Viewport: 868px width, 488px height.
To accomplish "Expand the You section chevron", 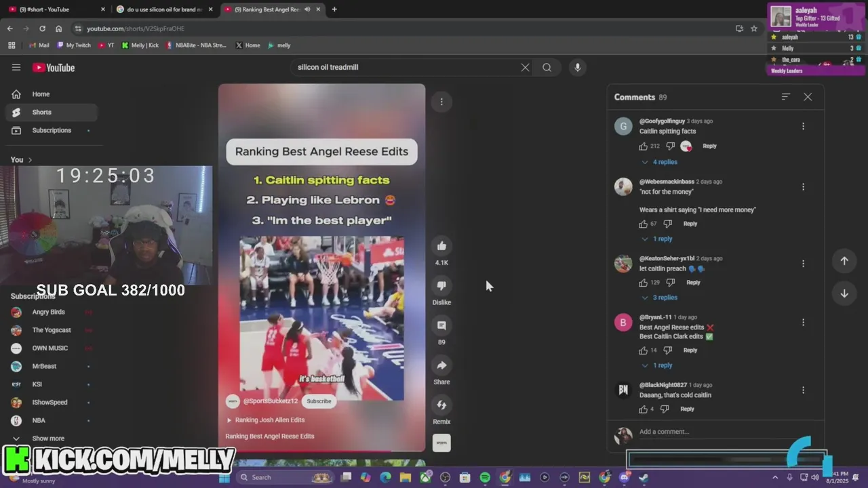I will click(x=30, y=160).
